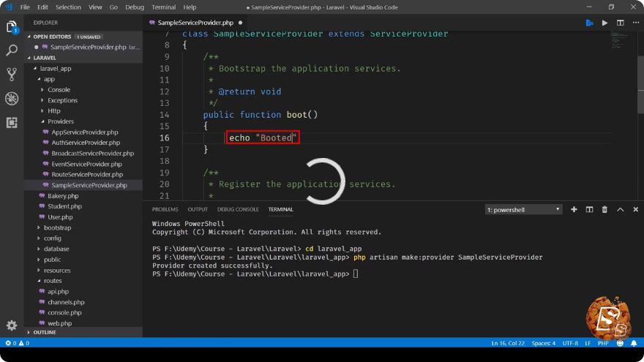Kill terminal with the trash icon
Image resolution: width=644 pixels, height=362 pixels.
click(604, 209)
